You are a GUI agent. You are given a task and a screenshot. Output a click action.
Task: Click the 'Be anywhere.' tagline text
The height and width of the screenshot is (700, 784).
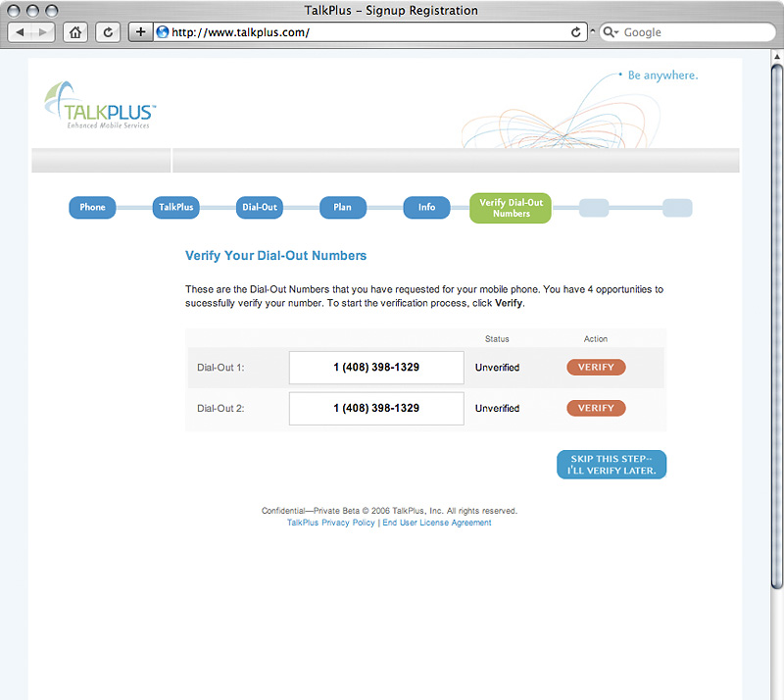coord(662,75)
